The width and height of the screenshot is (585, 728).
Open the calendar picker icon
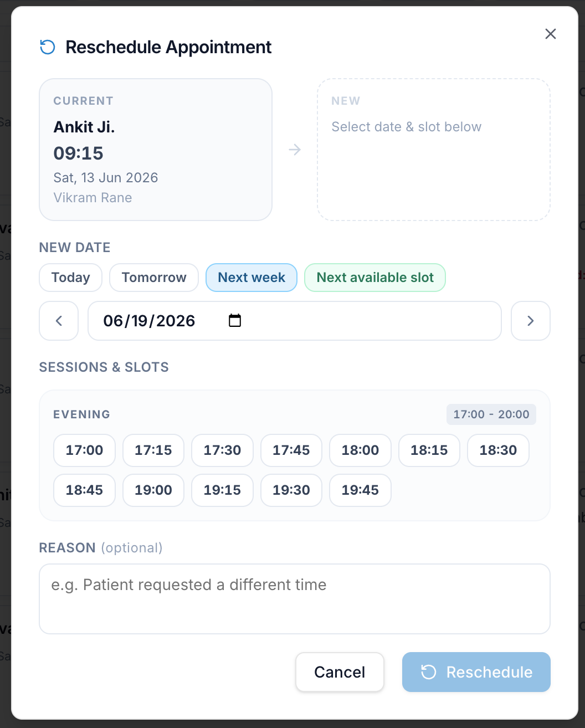tap(235, 320)
